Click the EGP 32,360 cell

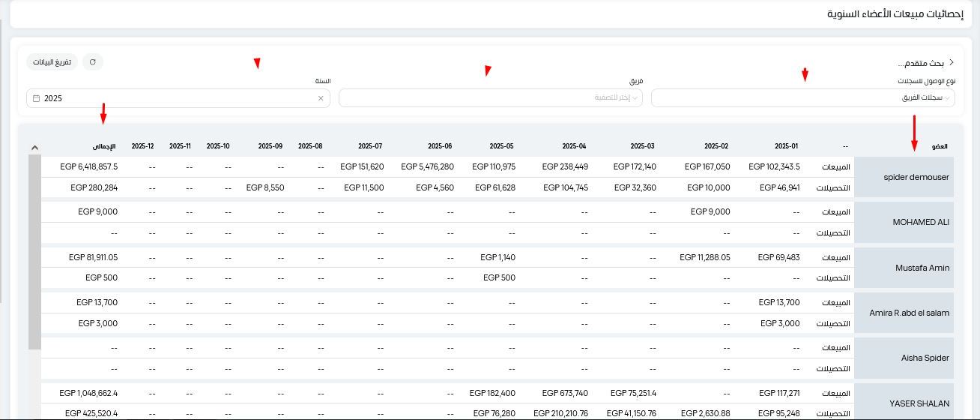636,187
